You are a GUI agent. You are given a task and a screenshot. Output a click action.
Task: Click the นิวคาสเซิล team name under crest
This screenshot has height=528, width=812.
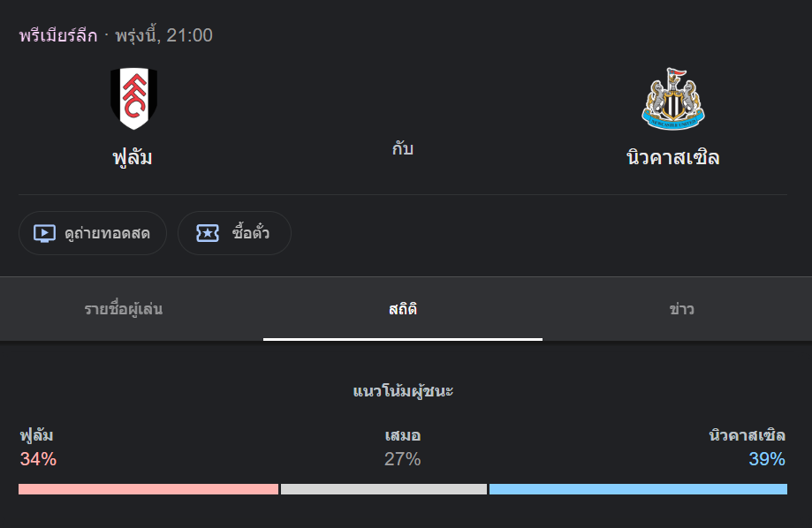point(672,157)
